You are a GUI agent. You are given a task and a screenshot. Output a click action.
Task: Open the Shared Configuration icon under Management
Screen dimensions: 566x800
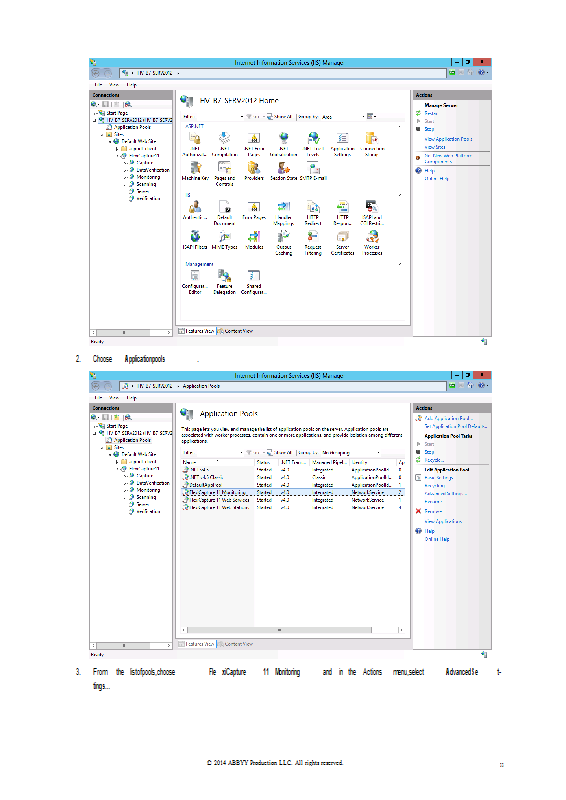tap(254, 282)
